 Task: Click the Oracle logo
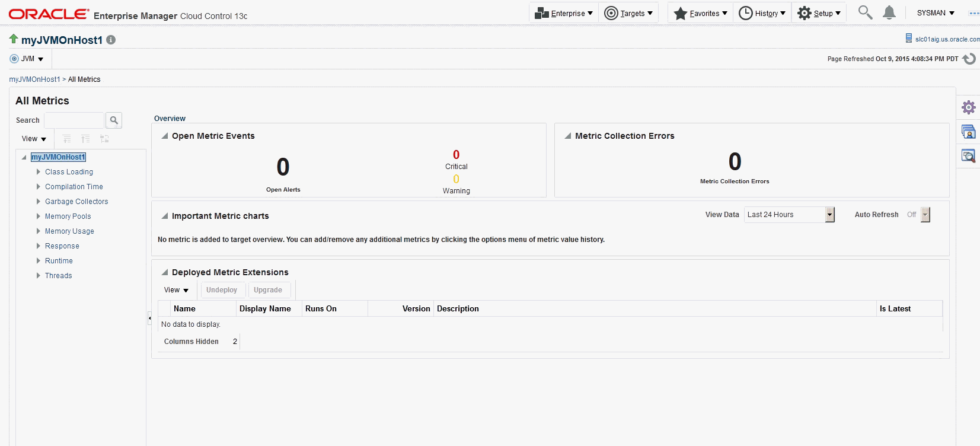tap(49, 14)
